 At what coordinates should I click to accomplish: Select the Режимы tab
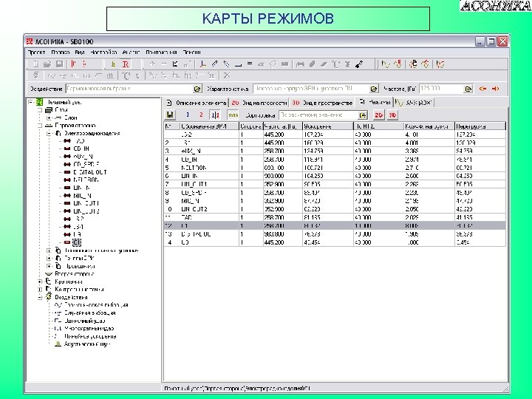coord(374,102)
